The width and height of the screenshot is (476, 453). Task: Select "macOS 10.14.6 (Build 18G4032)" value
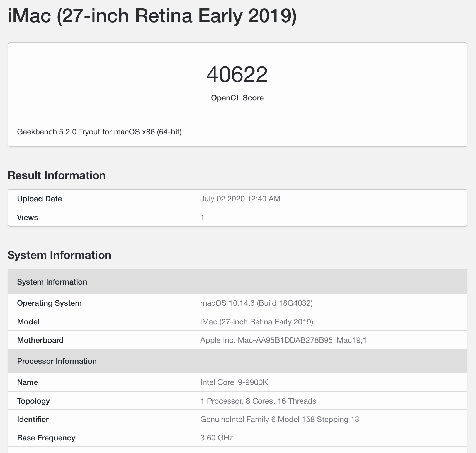pyautogui.click(x=256, y=303)
